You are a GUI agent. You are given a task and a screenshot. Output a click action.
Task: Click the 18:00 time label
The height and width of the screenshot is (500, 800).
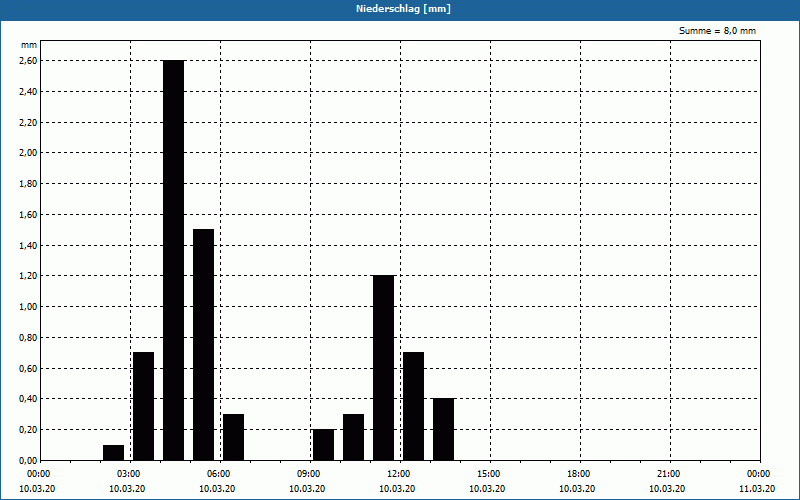[x=580, y=474]
